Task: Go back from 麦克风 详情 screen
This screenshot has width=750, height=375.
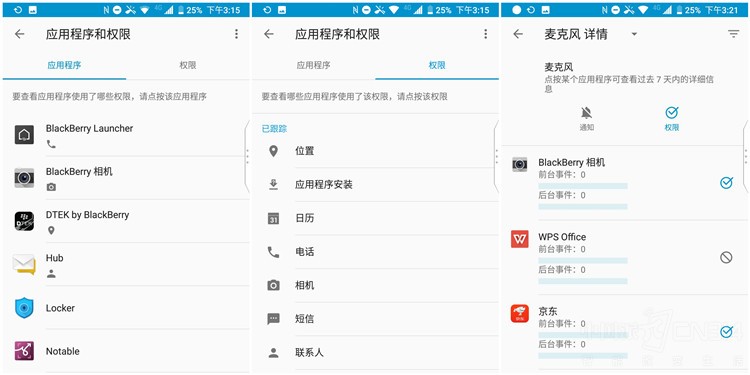Action: [x=518, y=34]
